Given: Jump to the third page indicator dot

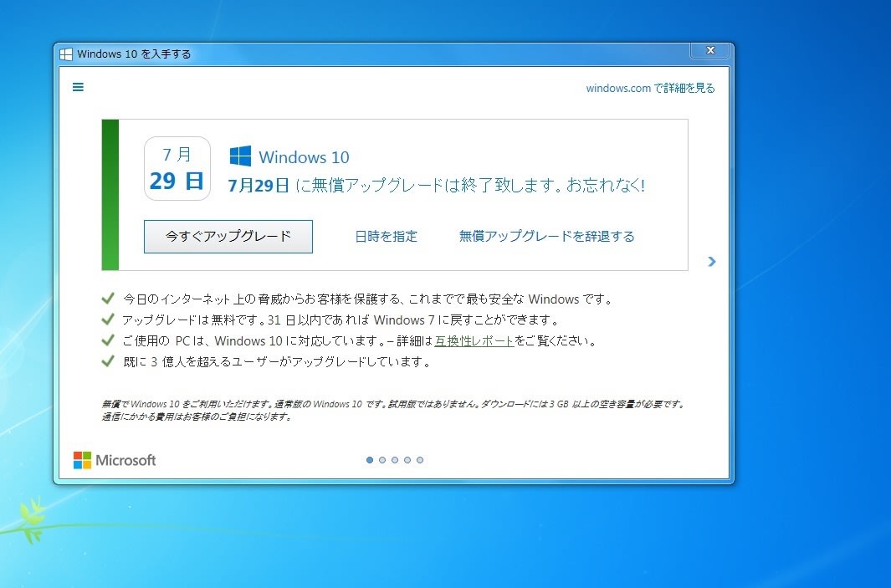Looking at the screenshot, I should click(x=395, y=460).
